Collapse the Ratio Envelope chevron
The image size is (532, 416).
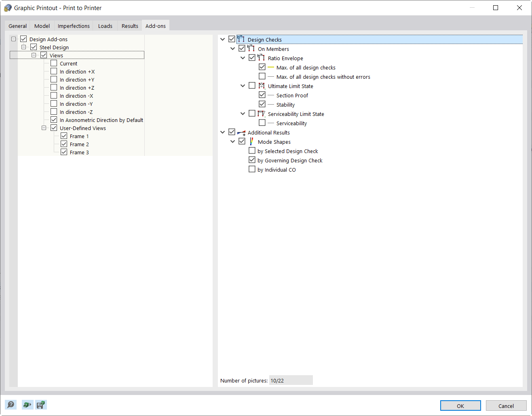tap(243, 58)
